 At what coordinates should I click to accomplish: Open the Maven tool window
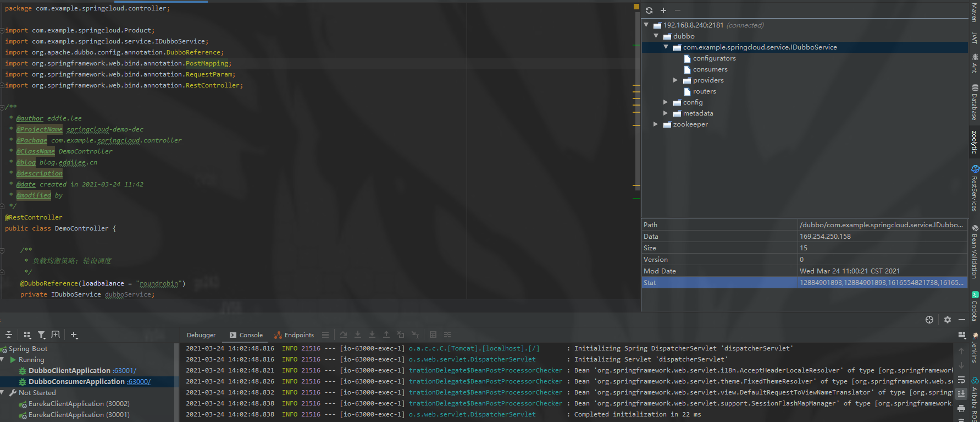[x=974, y=12]
